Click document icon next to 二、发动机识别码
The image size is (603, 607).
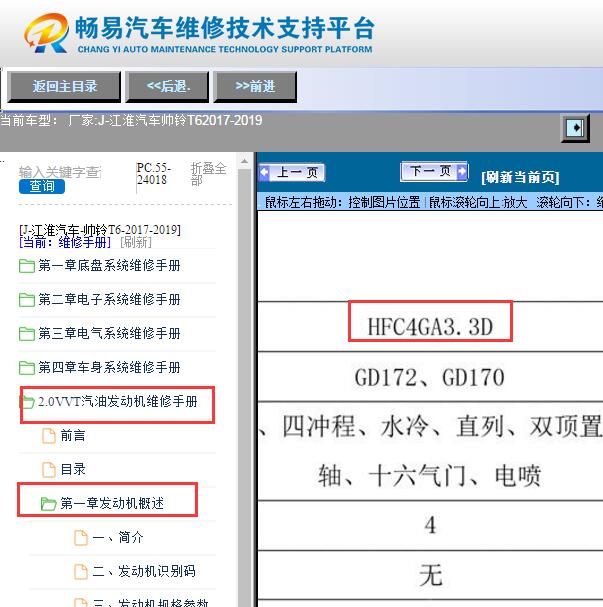[81, 571]
